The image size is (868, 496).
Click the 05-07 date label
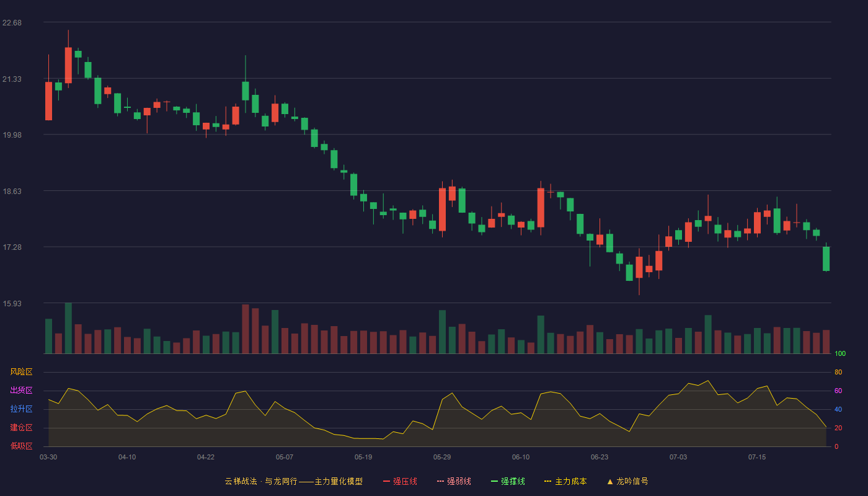[x=285, y=457]
